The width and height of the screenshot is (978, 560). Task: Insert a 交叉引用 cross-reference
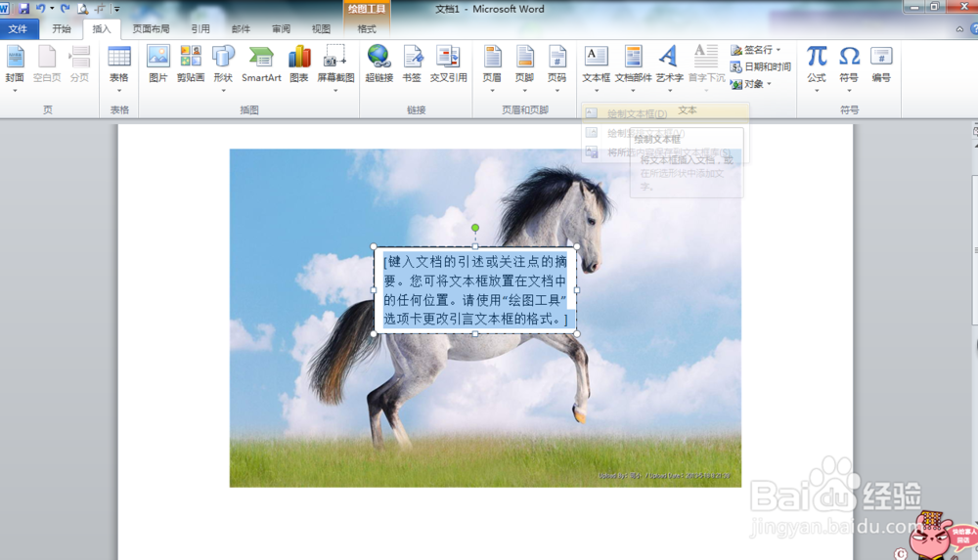pos(449,65)
